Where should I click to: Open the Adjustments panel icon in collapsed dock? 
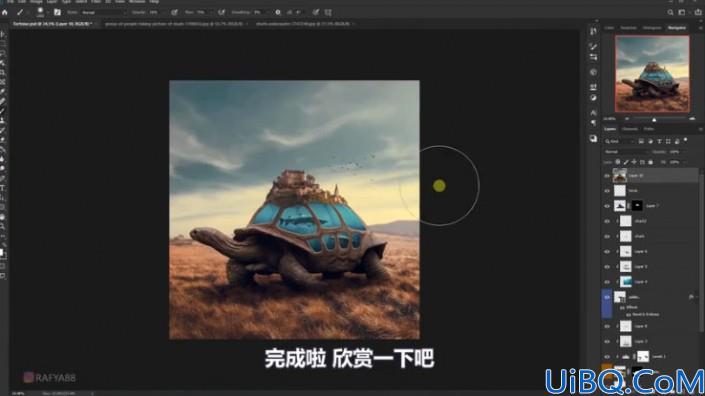[593, 98]
